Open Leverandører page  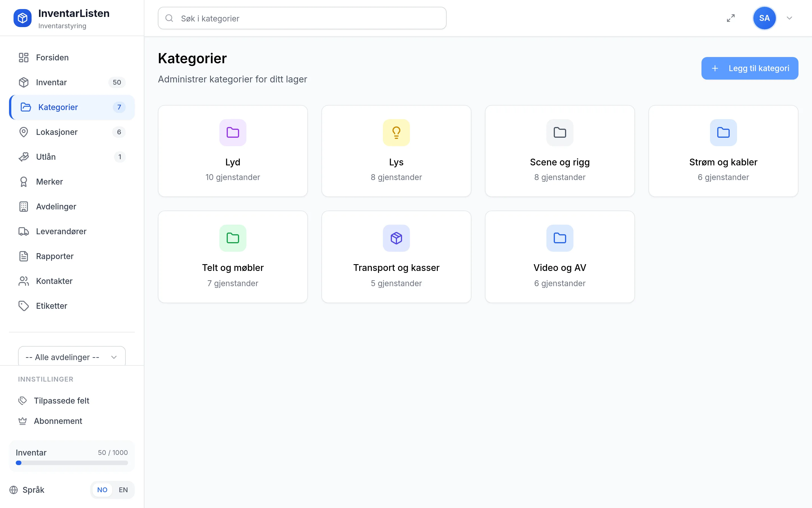pos(72,231)
